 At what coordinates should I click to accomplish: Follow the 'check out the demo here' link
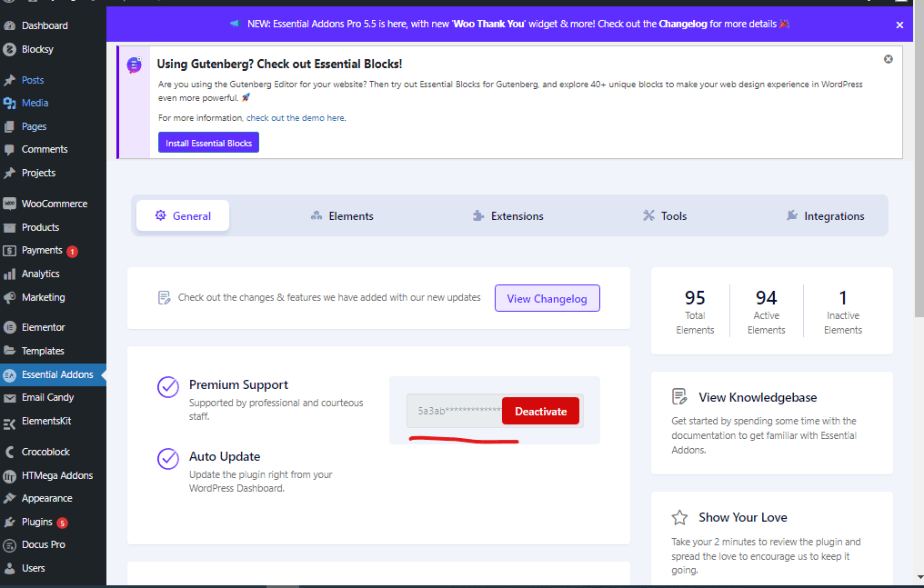coord(296,118)
